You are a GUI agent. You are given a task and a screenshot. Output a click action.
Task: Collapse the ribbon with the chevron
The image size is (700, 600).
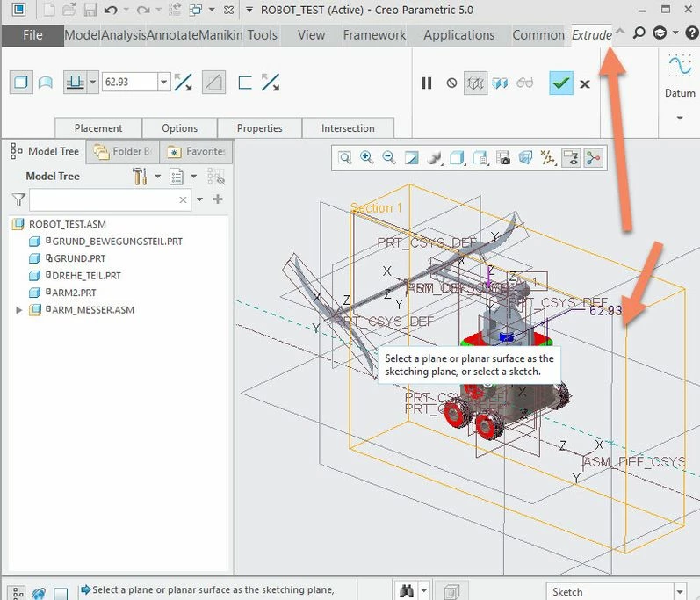[620, 32]
